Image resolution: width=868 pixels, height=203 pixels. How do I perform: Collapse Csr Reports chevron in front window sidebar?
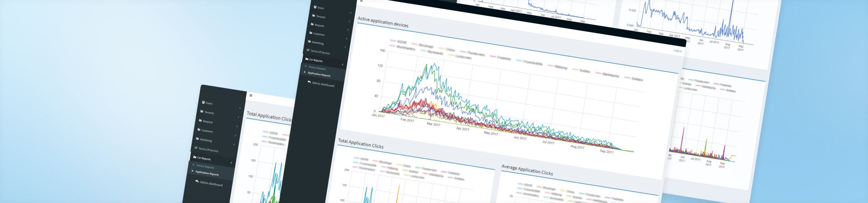[343, 65]
